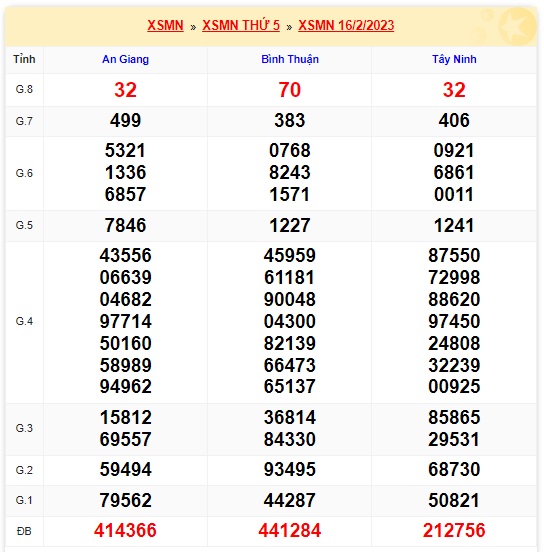
Task: Open the XSMN THỨ 5 link
Action: click(x=241, y=25)
